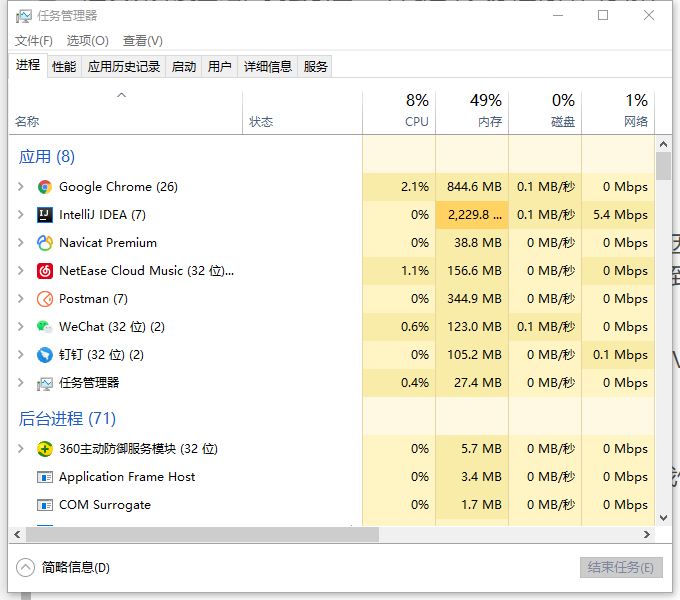680x600 pixels.
Task: Click the 钉钉 app icon
Action: (45, 355)
